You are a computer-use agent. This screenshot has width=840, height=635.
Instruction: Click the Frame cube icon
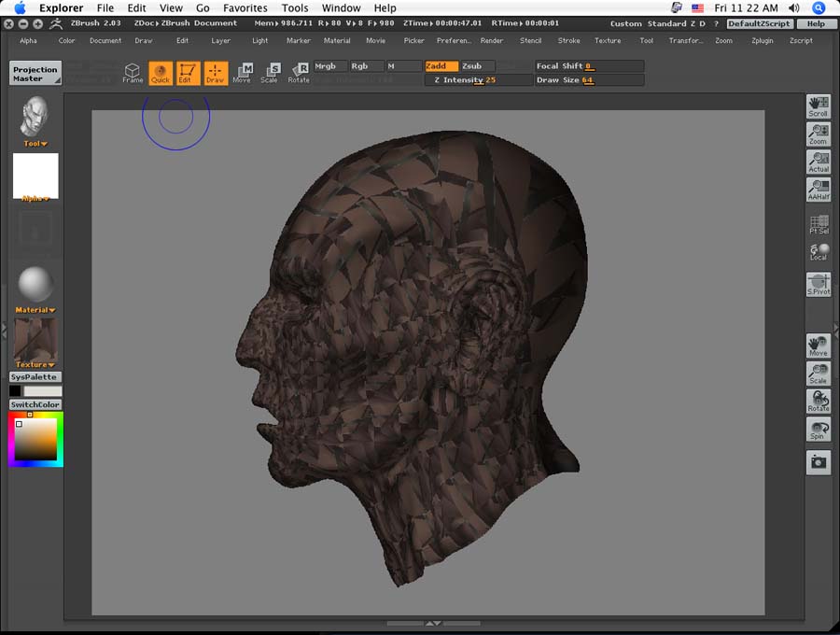tap(133, 73)
